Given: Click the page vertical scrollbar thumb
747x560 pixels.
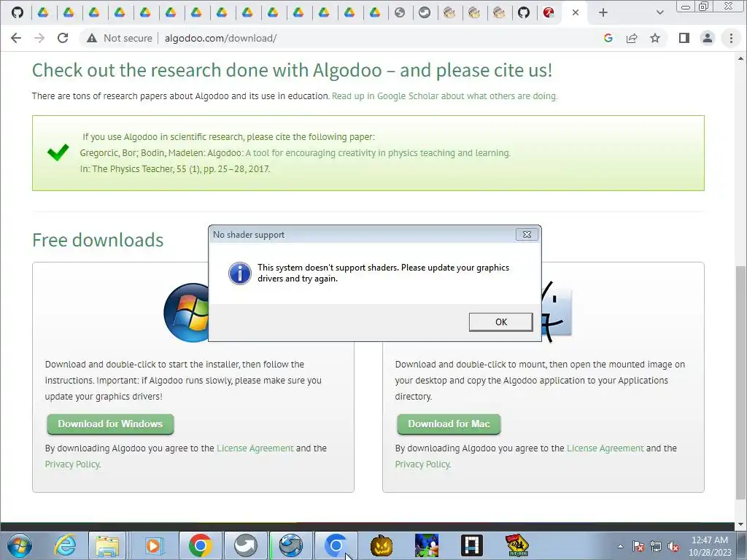Looking at the screenshot, I should pos(740,382).
